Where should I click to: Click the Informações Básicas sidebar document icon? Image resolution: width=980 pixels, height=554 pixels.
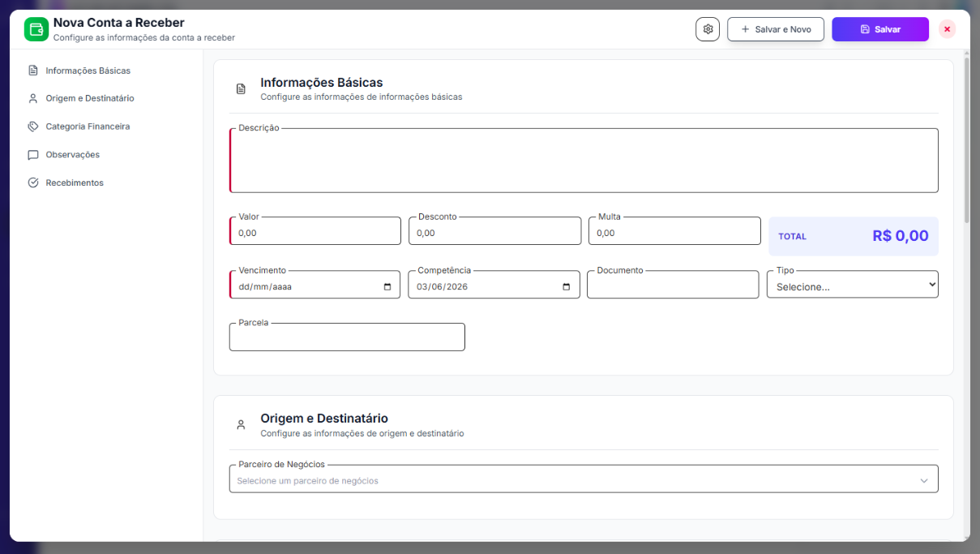click(x=33, y=71)
